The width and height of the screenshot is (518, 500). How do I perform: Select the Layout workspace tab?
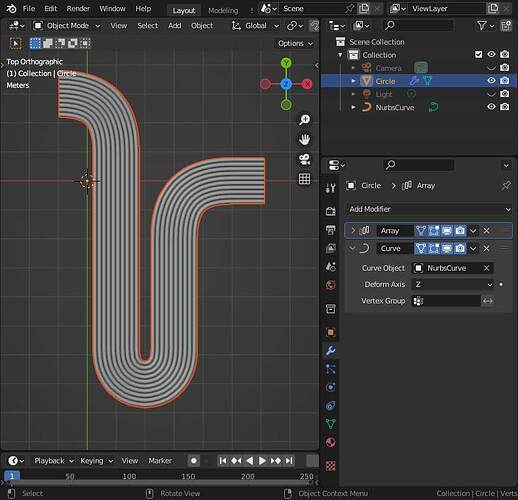184,11
